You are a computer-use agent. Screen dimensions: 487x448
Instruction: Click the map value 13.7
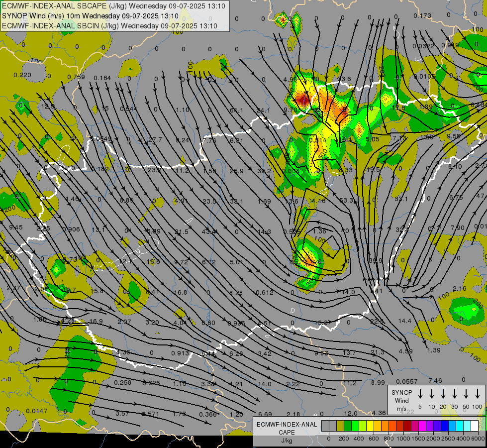tap(349, 352)
